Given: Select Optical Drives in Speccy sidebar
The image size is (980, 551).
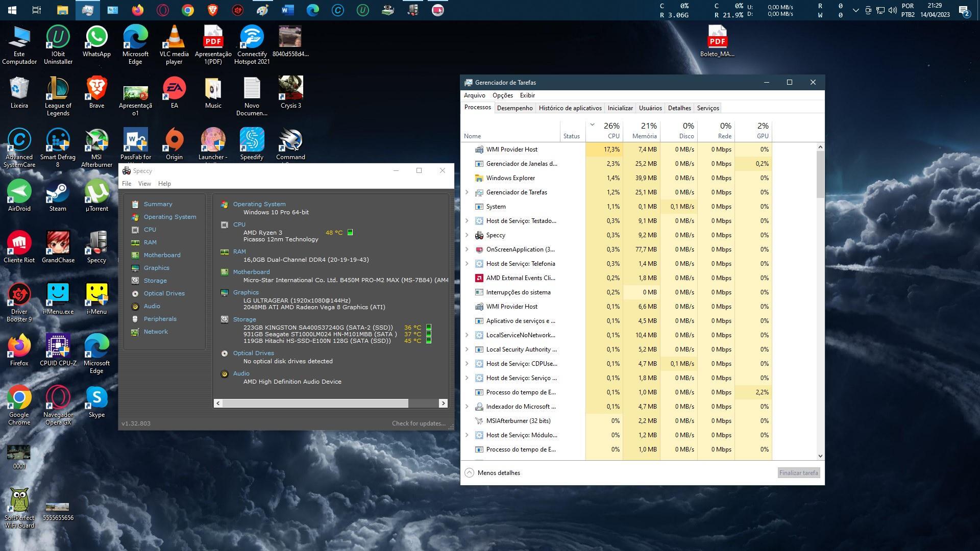Looking at the screenshot, I should click(164, 293).
